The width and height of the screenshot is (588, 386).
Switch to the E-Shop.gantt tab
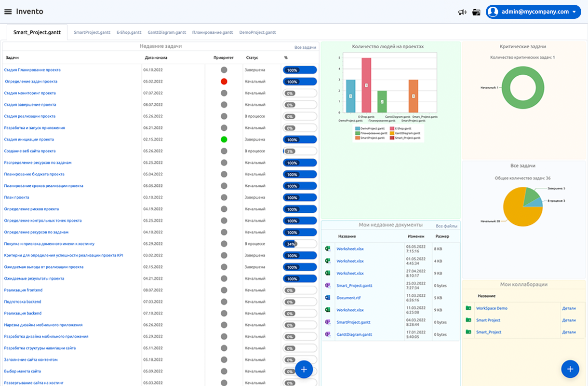click(129, 32)
